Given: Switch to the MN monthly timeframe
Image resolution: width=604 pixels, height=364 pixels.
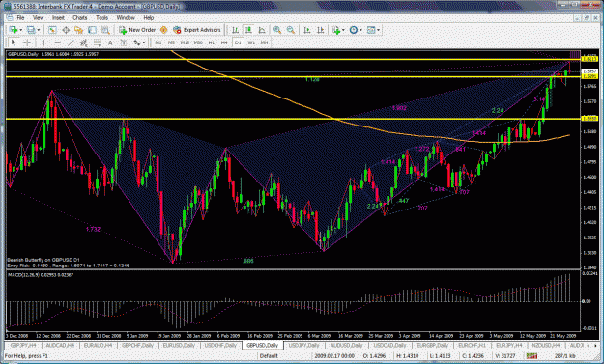Looking at the screenshot, I should (264, 42).
